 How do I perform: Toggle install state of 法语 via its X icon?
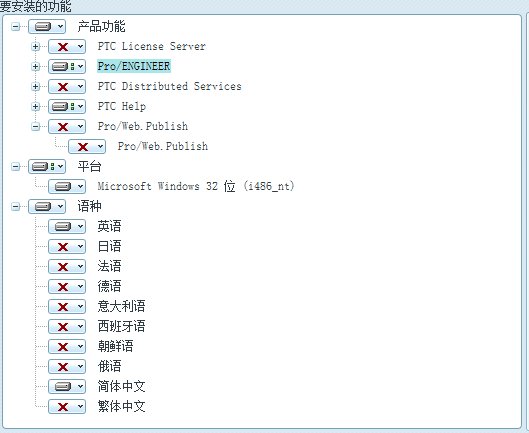point(63,267)
